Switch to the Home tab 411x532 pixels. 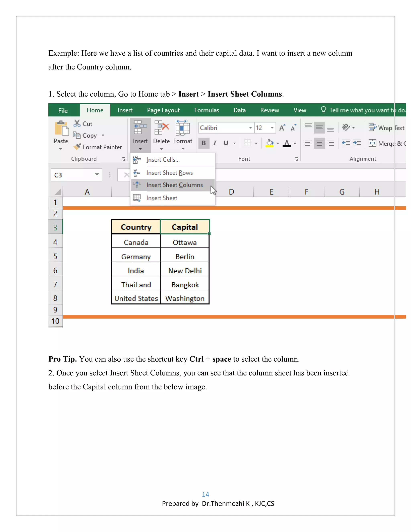click(x=95, y=110)
